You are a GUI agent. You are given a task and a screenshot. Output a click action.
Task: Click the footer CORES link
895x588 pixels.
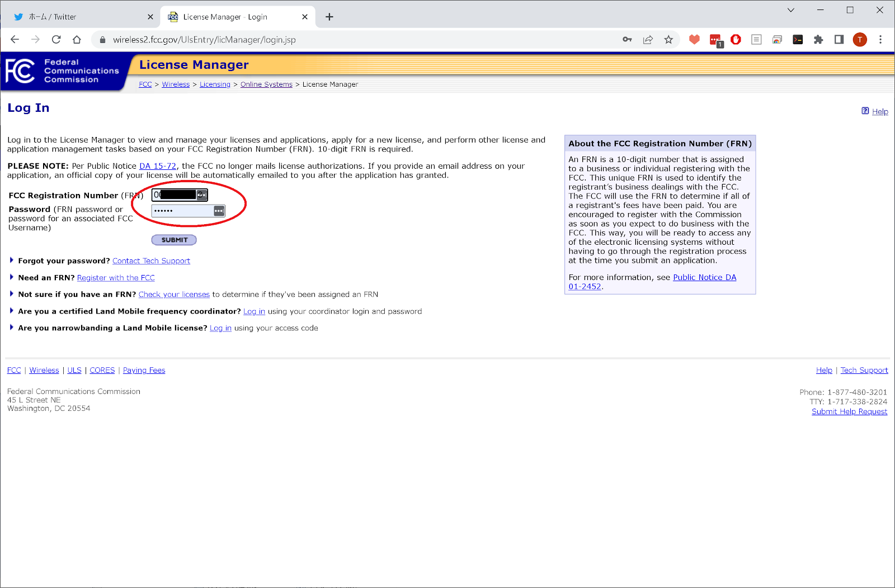coord(102,370)
